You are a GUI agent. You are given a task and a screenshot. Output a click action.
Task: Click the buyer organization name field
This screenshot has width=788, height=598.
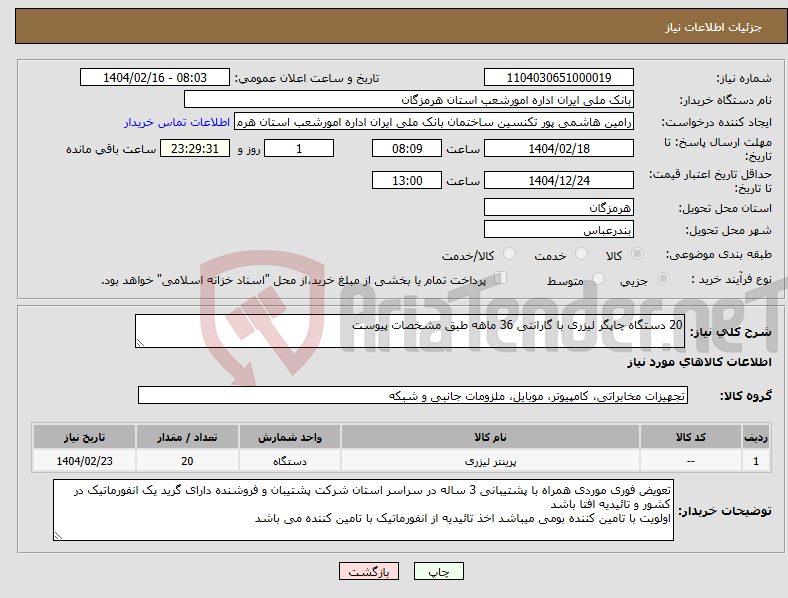[409, 99]
